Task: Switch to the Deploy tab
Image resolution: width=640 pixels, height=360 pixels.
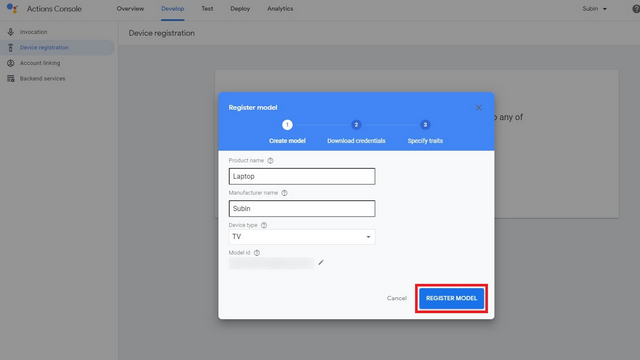Action: click(240, 9)
